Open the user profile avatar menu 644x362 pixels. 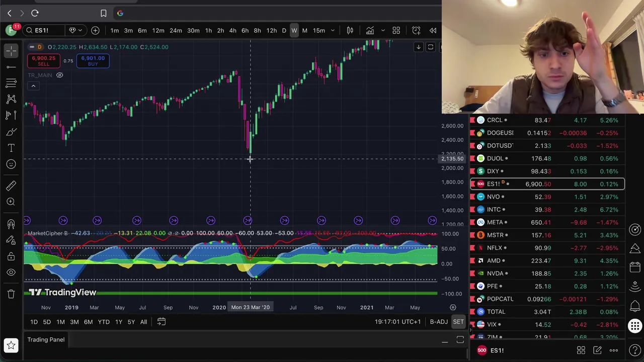(11, 30)
